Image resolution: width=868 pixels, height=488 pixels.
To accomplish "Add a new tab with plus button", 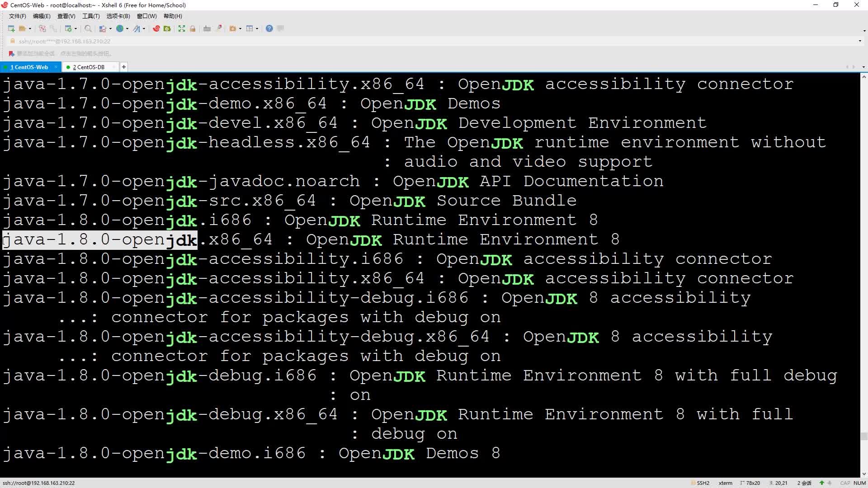I will pyautogui.click(x=123, y=67).
